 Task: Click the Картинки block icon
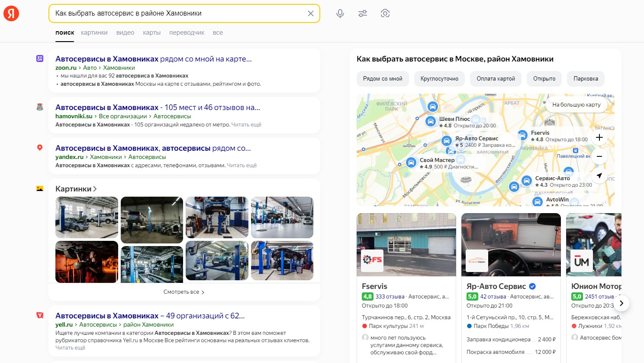pos(40,188)
